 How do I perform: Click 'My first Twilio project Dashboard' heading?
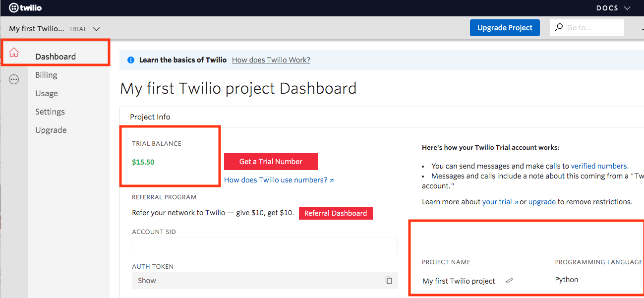(238, 89)
